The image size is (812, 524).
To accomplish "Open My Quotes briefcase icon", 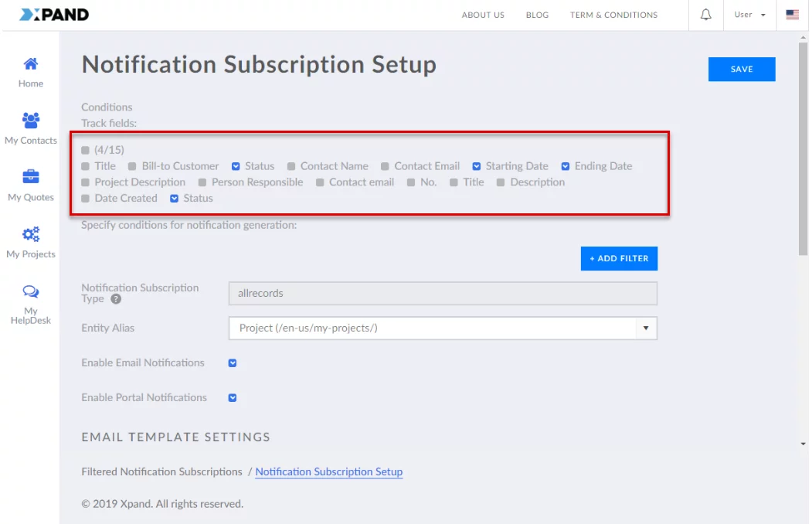I will [x=31, y=177].
